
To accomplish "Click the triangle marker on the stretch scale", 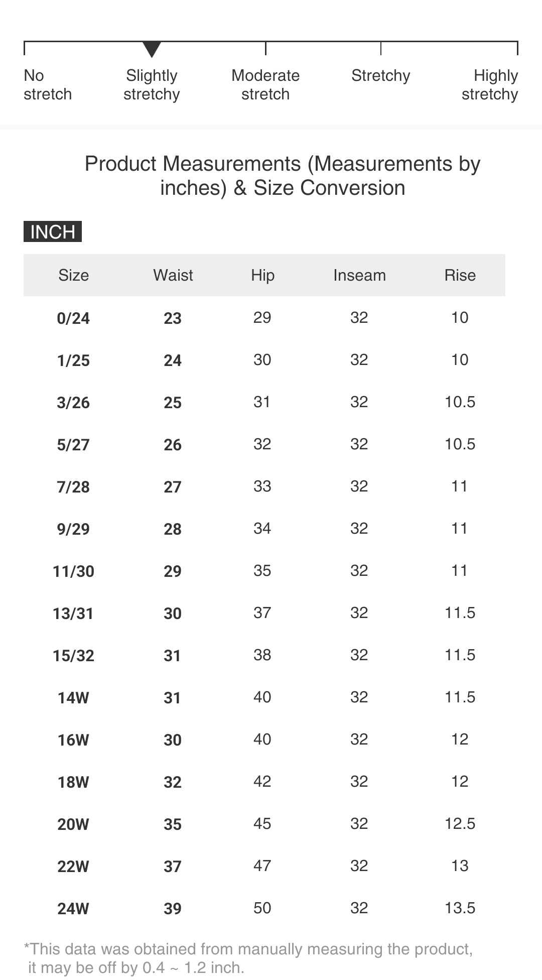I will (x=152, y=49).
